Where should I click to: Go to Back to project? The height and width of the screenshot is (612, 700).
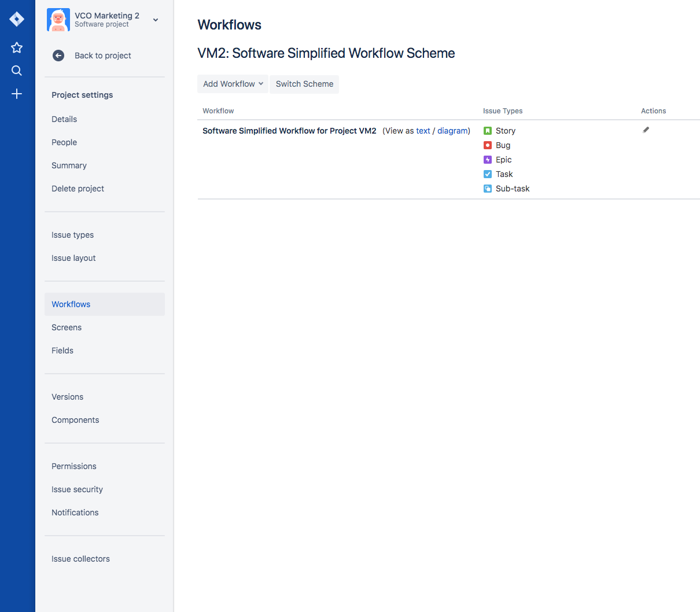click(x=102, y=56)
